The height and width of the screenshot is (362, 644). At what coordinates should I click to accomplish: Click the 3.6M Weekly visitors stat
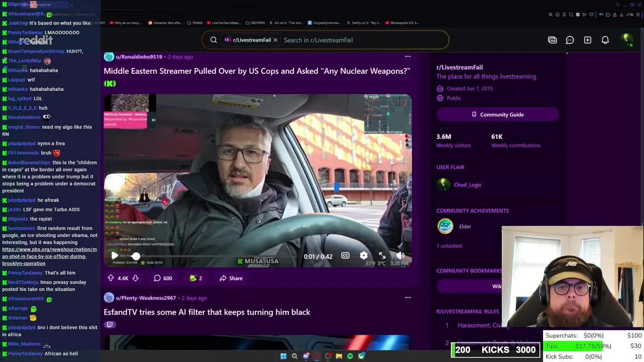tap(454, 140)
